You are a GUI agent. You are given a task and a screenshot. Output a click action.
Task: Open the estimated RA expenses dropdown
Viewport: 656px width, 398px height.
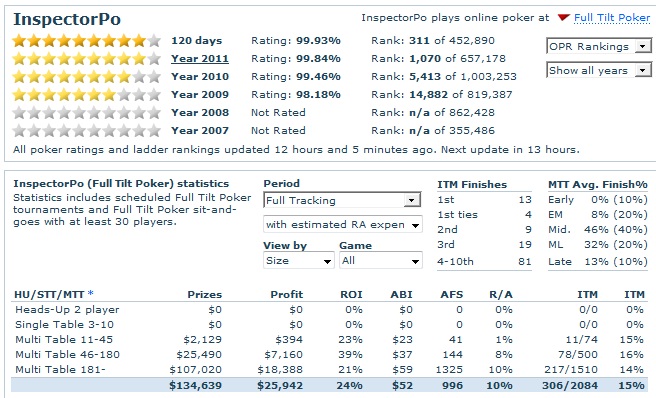(x=343, y=225)
